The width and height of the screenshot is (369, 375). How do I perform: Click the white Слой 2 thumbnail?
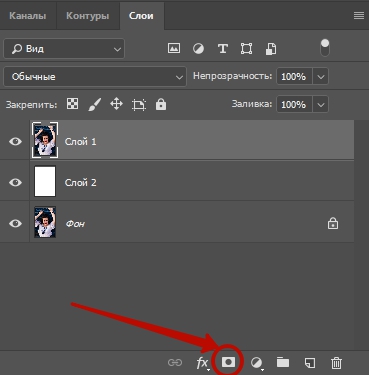45,181
